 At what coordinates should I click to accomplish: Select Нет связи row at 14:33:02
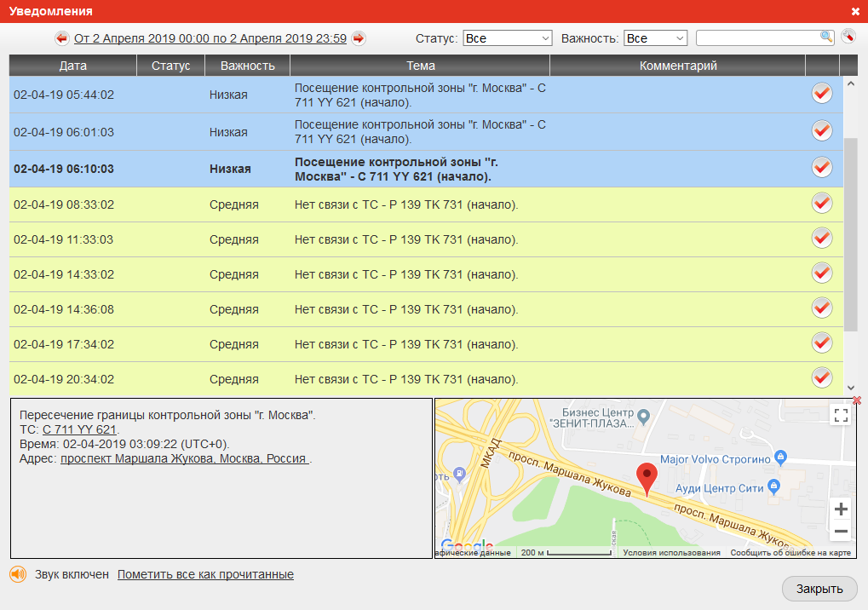(x=426, y=274)
